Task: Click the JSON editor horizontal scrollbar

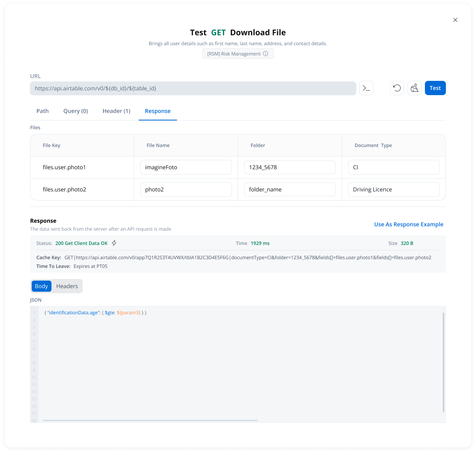Action: [150, 421]
